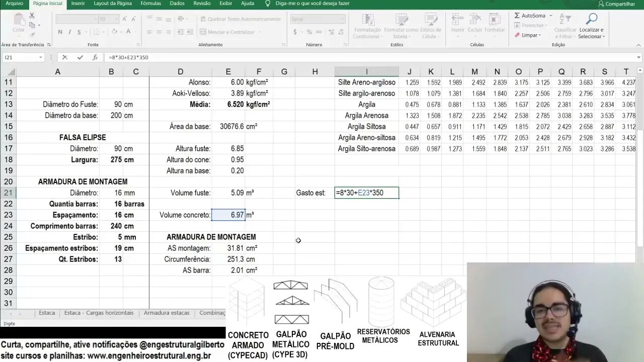Toggle align left in Alinhamento group
The width and height of the screenshot is (644, 362).
[x=150, y=32]
